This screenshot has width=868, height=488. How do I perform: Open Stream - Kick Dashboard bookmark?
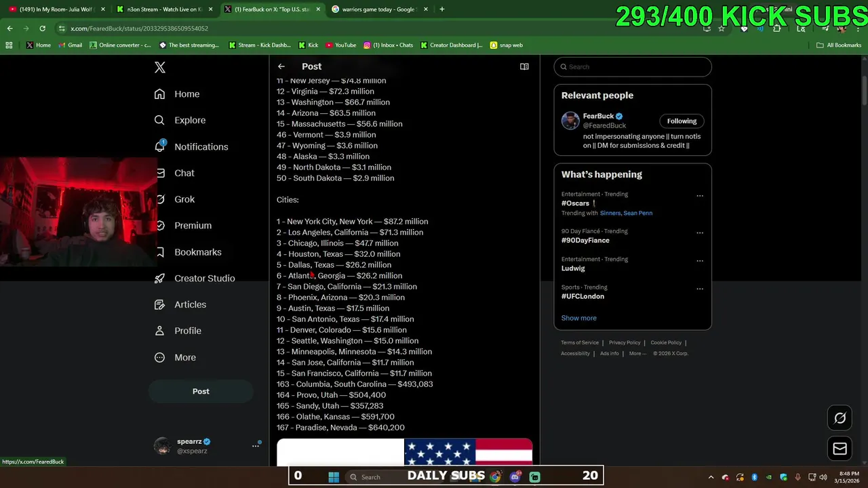point(260,45)
